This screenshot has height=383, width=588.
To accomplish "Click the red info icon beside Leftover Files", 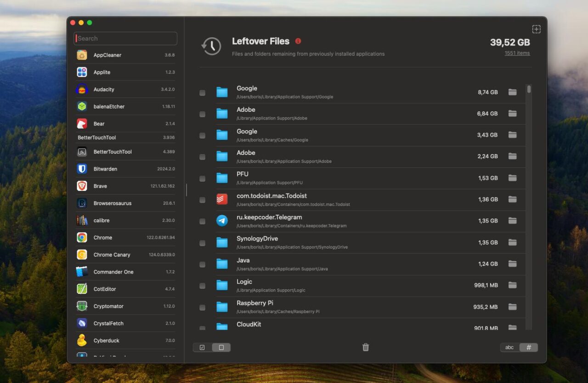I will click(298, 41).
